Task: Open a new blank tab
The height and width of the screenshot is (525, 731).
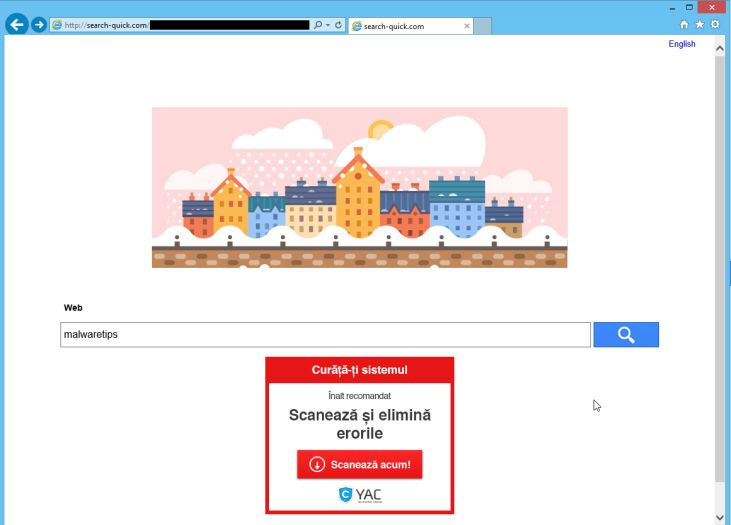Action: (x=483, y=26)
